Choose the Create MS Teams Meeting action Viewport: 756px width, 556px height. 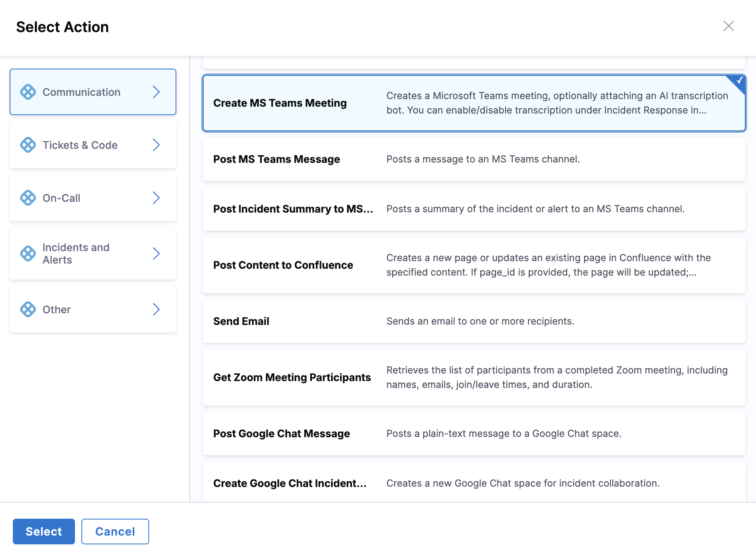[474, 103]
